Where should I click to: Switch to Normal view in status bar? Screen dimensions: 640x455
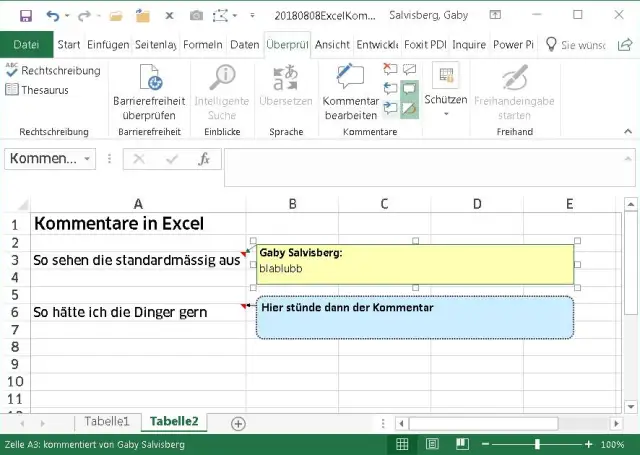[x=401, y=444]
